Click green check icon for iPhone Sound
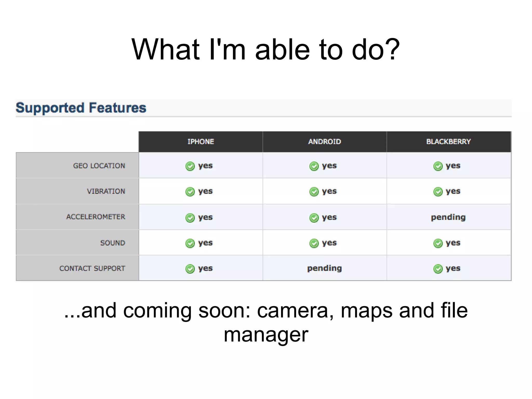Viewport: 532px width, 399px height. 190,243
